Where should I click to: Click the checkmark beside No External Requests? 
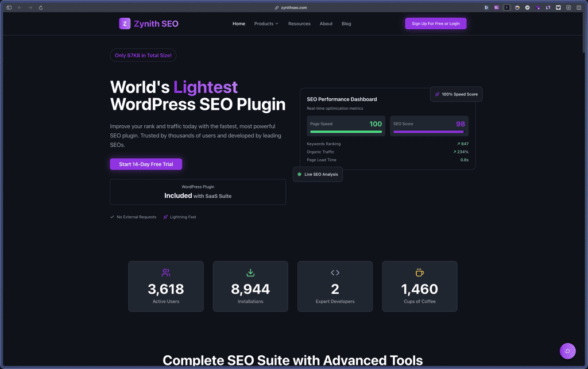pyautogui.click(x=113, y=217)
